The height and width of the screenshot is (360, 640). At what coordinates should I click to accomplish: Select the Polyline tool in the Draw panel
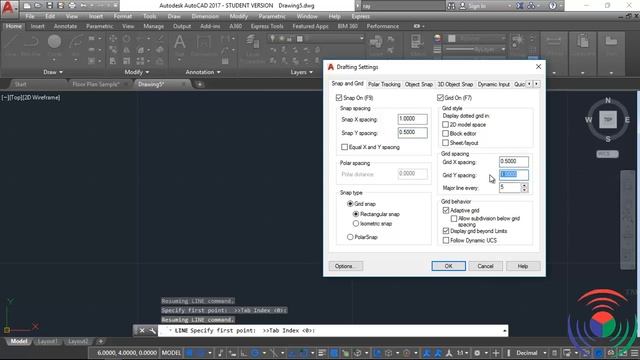click(31, 45)
